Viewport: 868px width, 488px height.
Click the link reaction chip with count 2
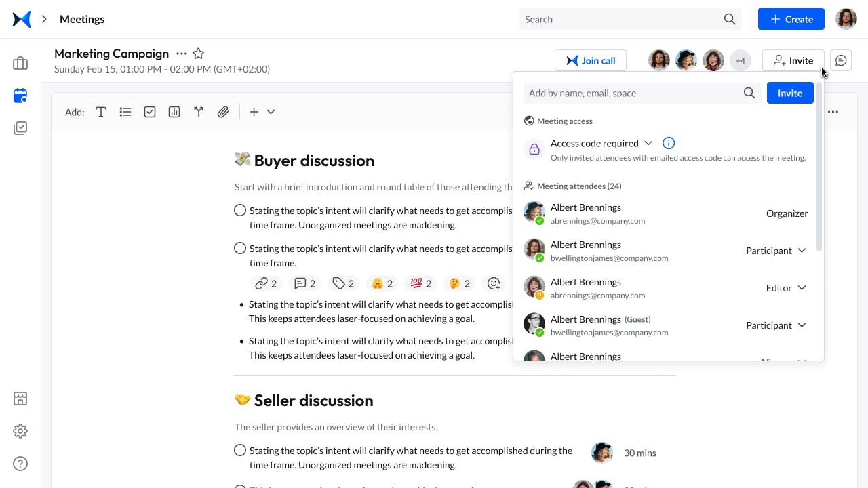click(265, 283)
